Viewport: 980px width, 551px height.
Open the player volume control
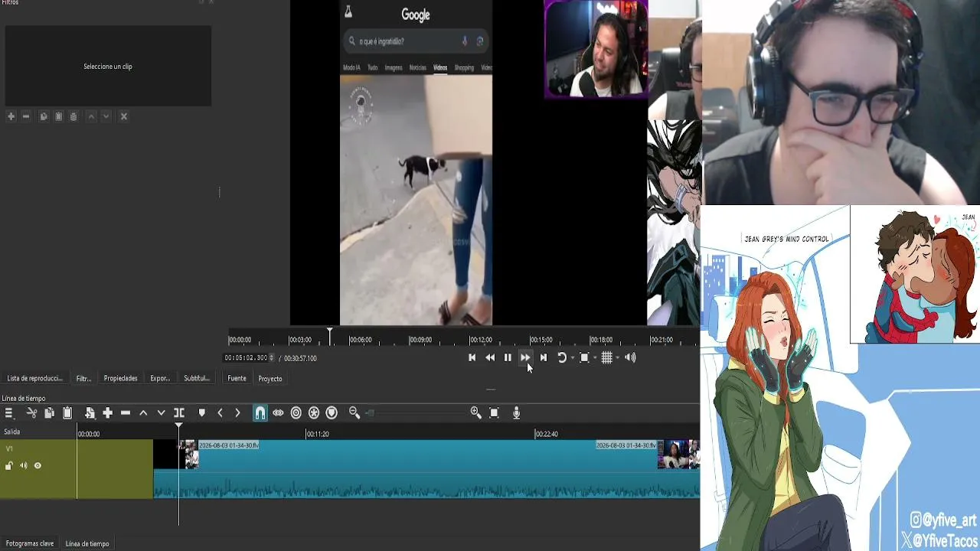point(630,357)
